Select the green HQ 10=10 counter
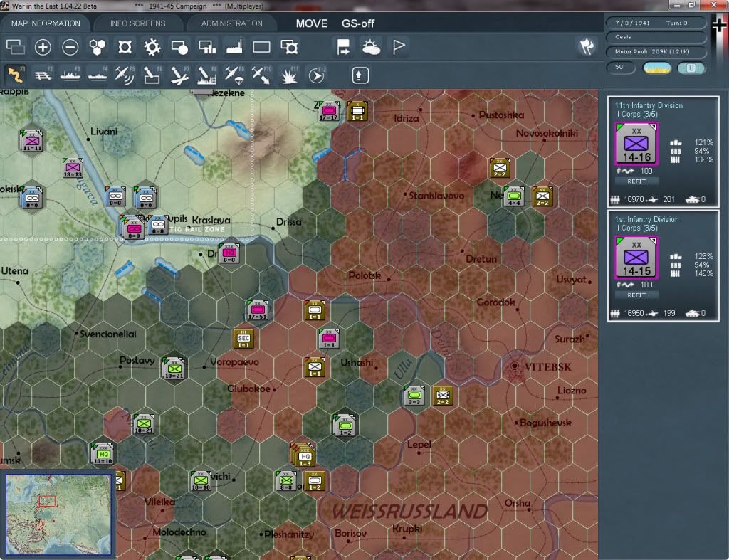 click(103, 453)
